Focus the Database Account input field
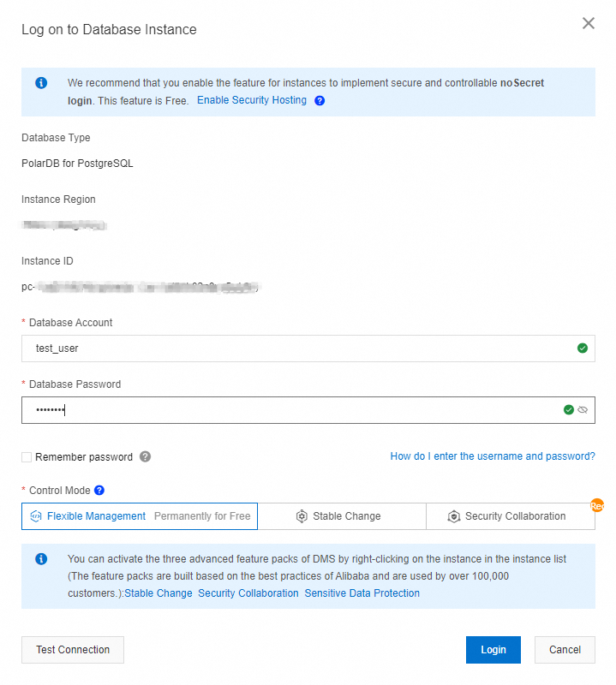This screenshot has height=685, width=616. point(308,348)
